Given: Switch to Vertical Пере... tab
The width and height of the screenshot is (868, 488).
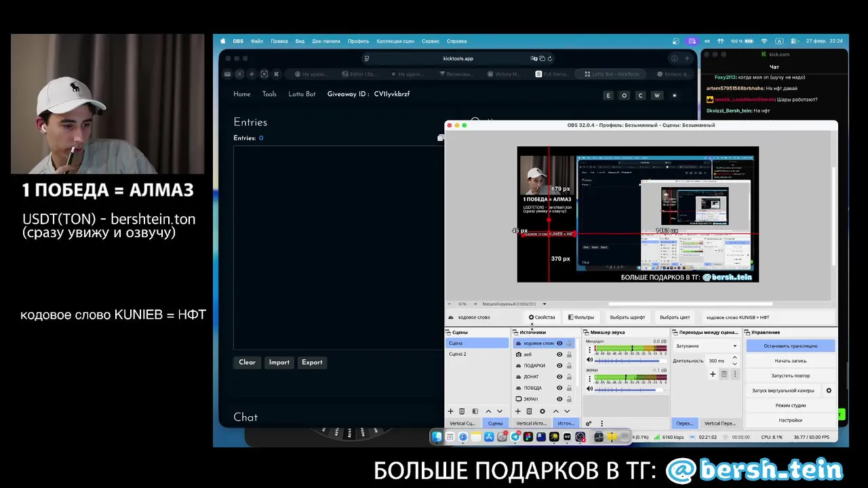Looking at the screenshot, I should (x=720, y=424).
